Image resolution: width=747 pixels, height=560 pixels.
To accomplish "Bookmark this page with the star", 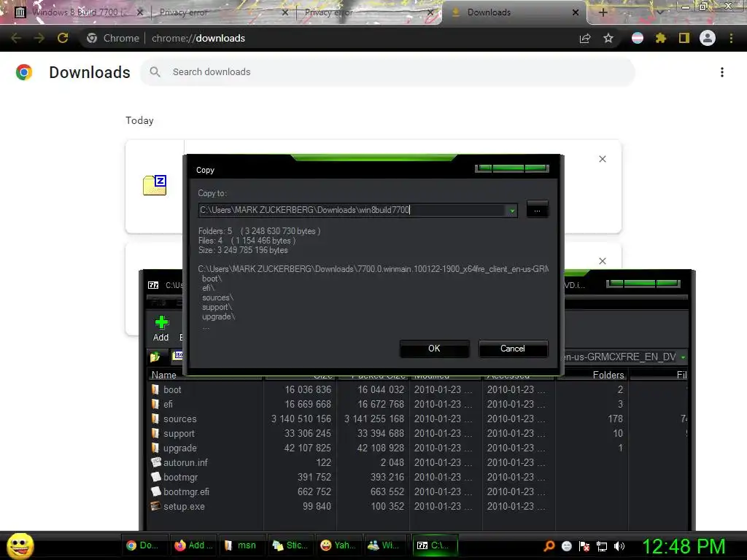I will coord(608,38).
